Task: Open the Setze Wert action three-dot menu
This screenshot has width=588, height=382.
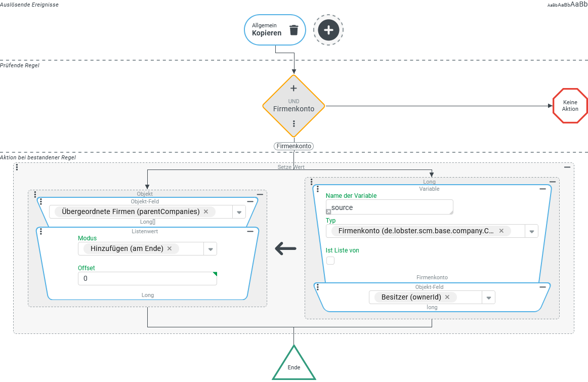Action: pos(17,167)
